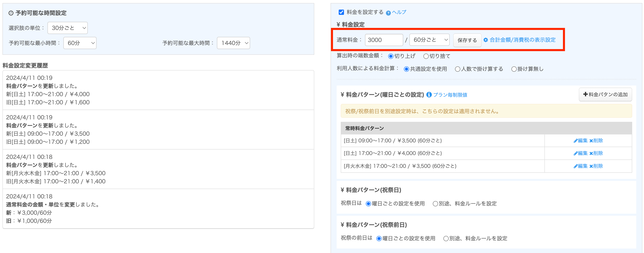Uncheck the 料金を設定する checkbox
644x253 pixels.
click(x=341, y=12)
